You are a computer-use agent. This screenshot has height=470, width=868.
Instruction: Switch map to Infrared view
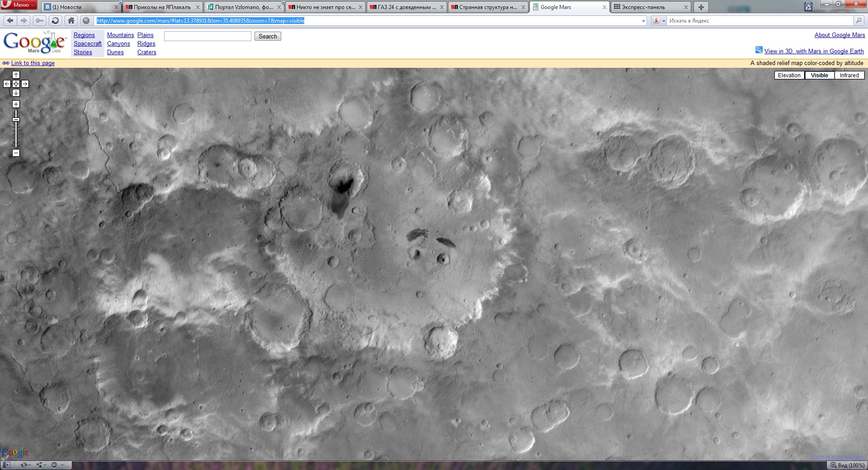coord(849,75)
